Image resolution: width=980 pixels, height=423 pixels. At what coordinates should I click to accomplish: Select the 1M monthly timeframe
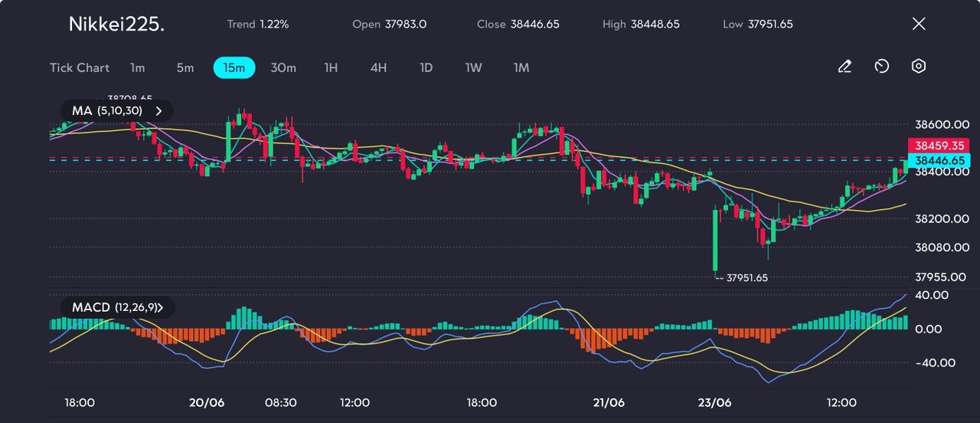tap(521, 67)
